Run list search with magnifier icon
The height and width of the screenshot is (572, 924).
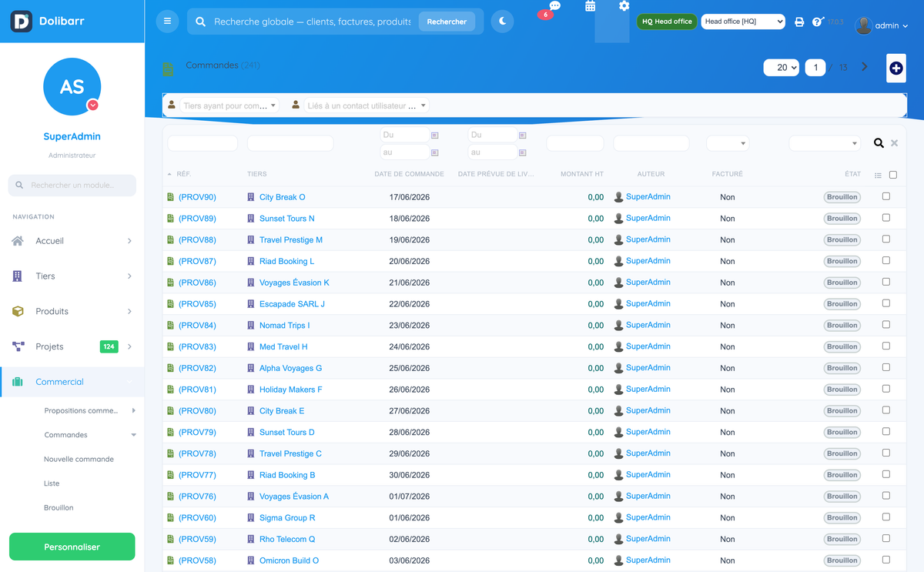(x=879, y=143)
